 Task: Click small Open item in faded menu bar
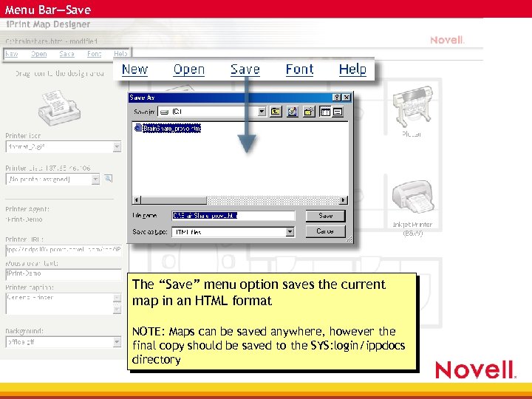pos(38,54)
